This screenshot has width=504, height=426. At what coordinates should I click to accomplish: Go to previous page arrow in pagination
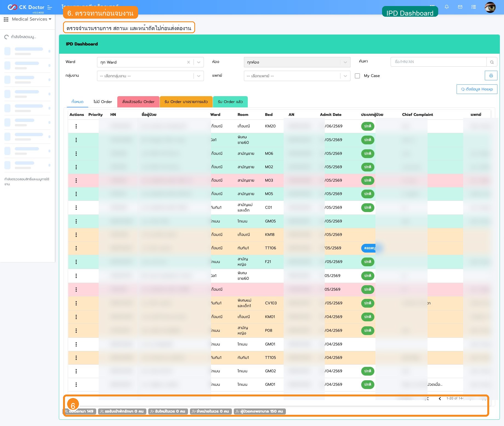[440, 399]
